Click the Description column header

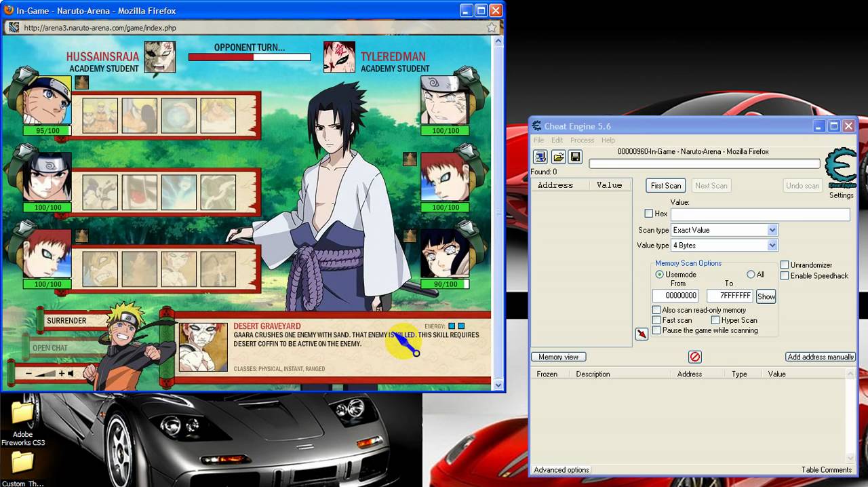pos(593,374)
